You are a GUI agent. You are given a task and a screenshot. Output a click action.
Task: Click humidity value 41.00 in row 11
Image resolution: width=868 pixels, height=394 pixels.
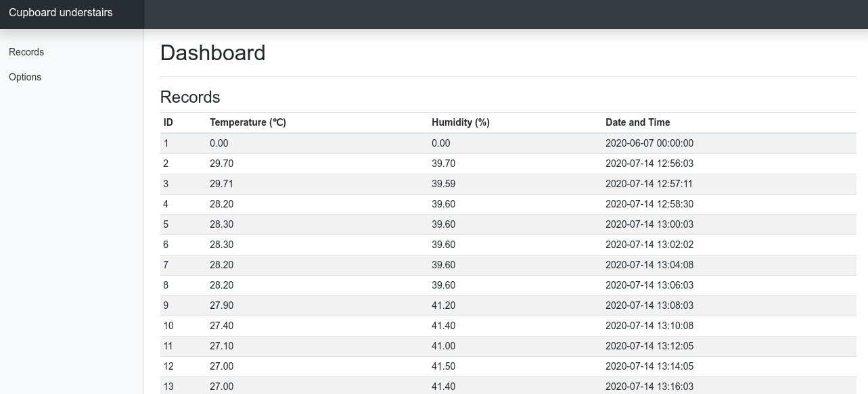click(x=443, y=346)
